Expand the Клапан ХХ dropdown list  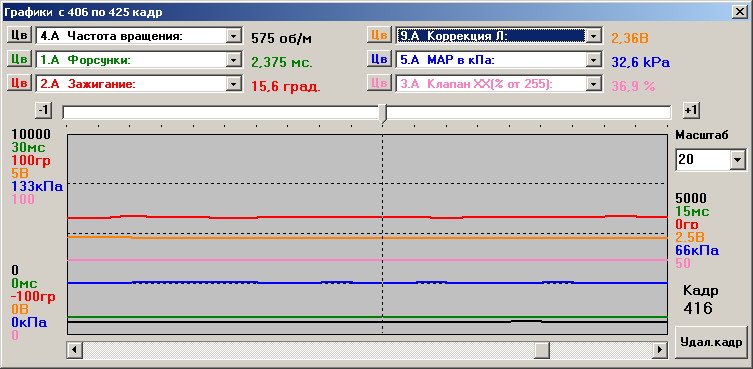(x=594, y=84)
